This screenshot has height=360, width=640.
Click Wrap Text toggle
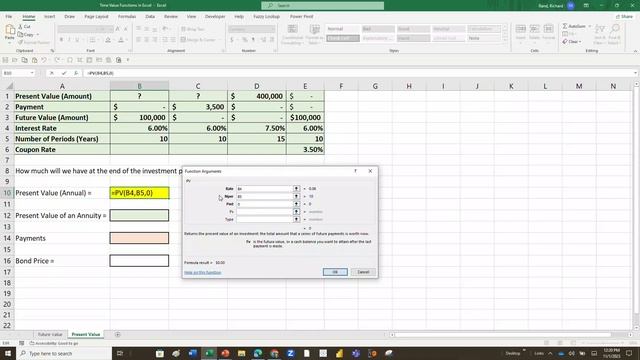click(x=193, y=29)
